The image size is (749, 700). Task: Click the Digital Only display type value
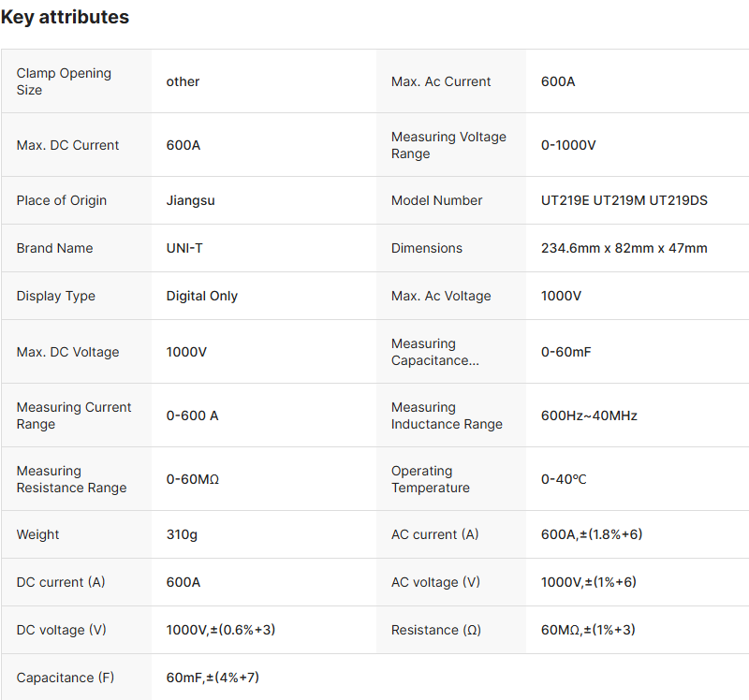coord(201,296)
